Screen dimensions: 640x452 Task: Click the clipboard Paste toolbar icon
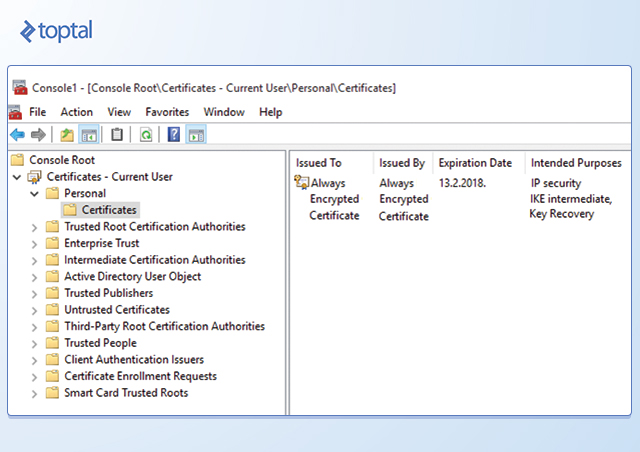click(117, 134)
